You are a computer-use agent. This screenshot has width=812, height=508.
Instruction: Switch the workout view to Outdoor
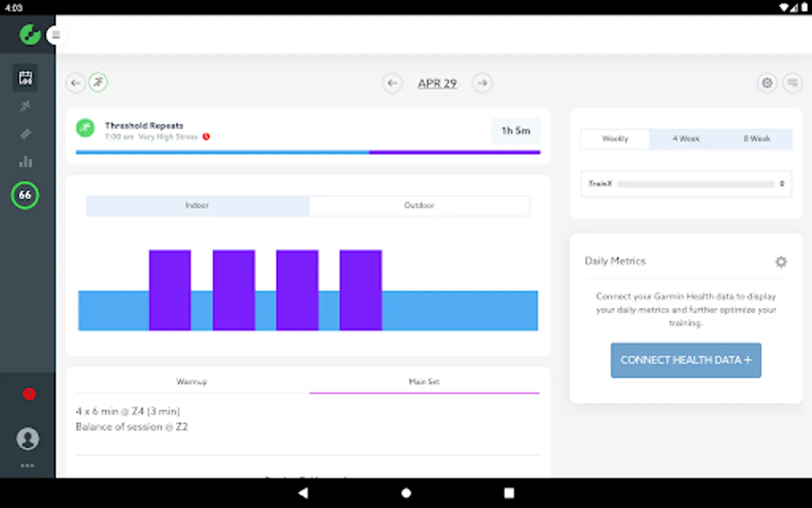420,205
